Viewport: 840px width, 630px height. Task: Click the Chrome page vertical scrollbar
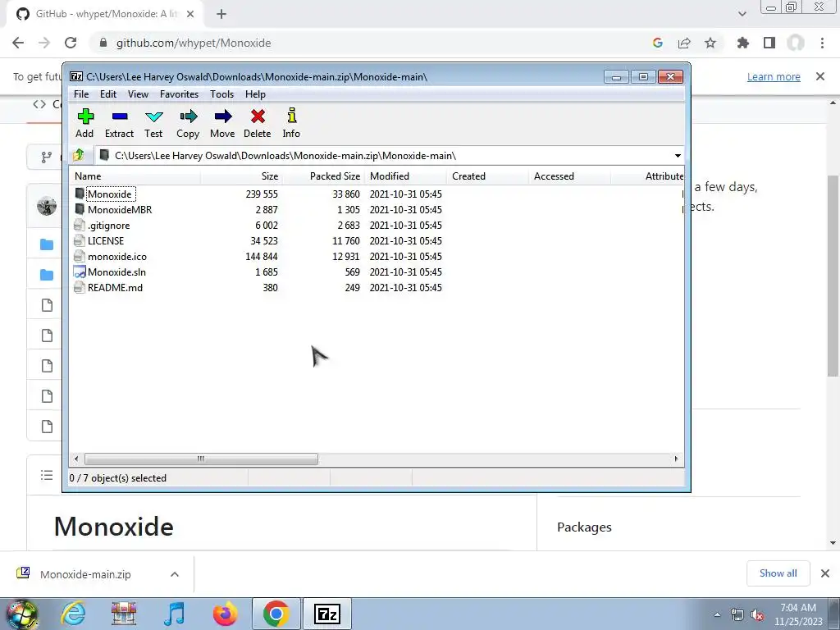833,276
